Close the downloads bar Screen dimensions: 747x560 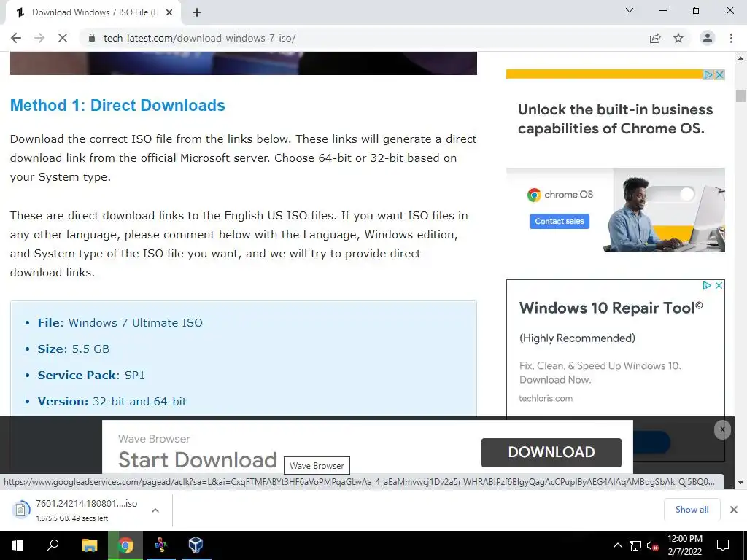pyautogui.click(x=734, y=510)
